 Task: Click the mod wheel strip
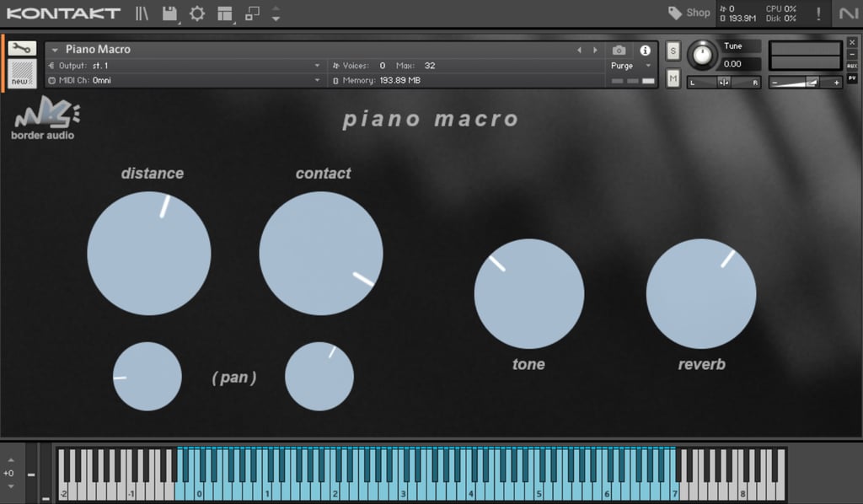46,473
